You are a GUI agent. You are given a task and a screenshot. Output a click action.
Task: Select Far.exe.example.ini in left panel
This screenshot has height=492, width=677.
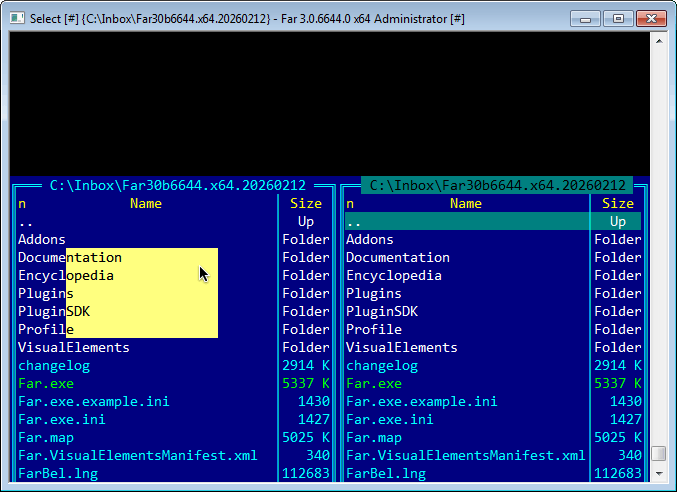(x=94, y=402)
